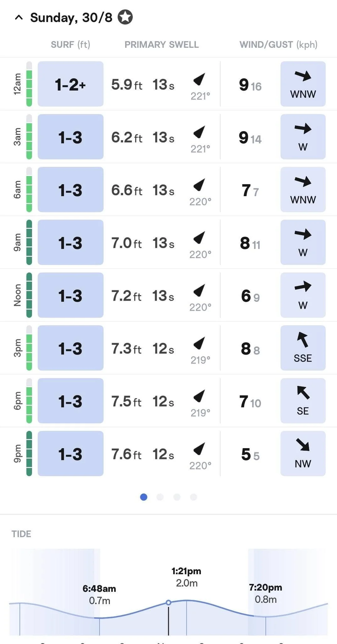337x644 pixels.
Task: Tap the current time dot on tide curve
Action: 168,602
